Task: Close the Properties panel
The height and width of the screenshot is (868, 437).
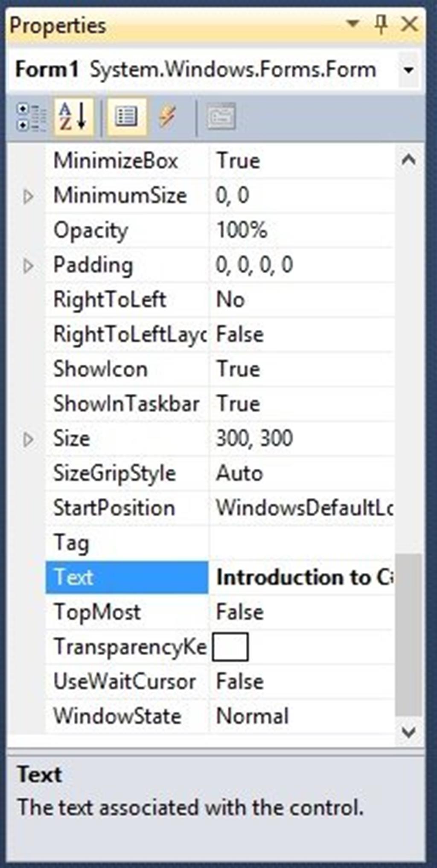Action: (410, 25)
